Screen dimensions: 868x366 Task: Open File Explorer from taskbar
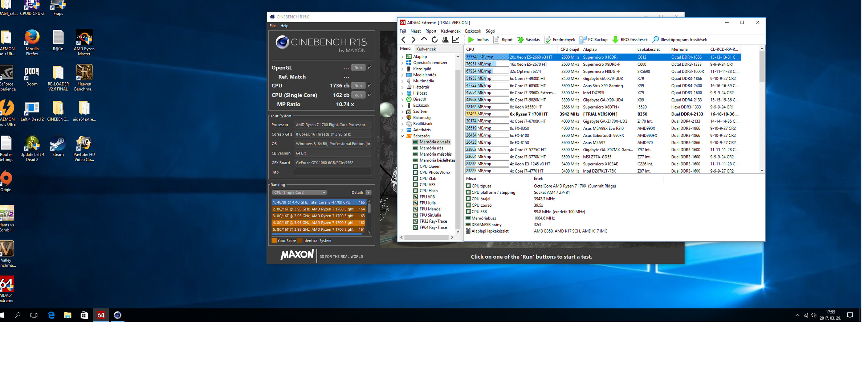(68, 315)
